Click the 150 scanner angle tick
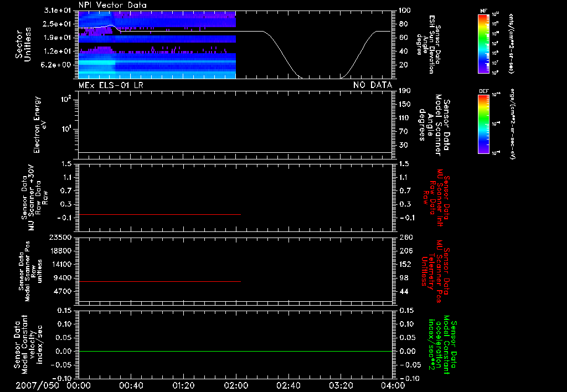 [x=405, y=105]
